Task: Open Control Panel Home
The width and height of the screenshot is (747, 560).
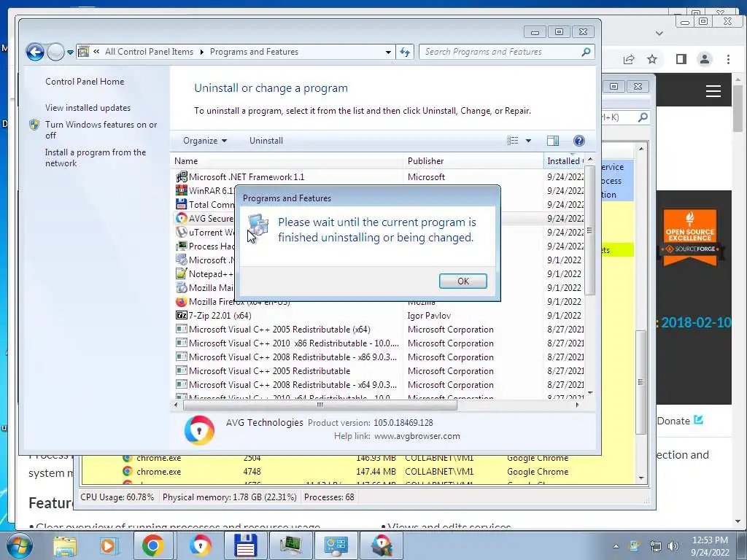Action: click(85, 82)
